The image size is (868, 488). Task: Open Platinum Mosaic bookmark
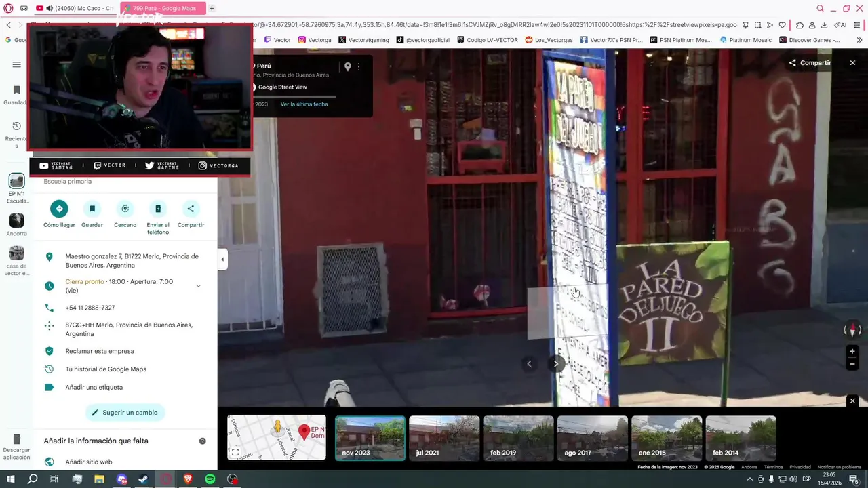[745, 40]
